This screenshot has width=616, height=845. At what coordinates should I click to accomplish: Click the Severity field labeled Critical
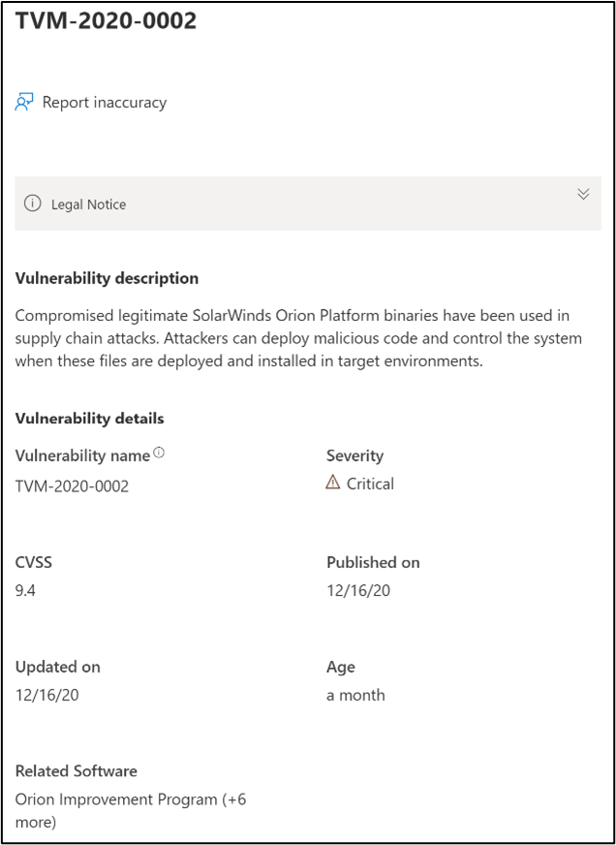(x=367, y=483)
